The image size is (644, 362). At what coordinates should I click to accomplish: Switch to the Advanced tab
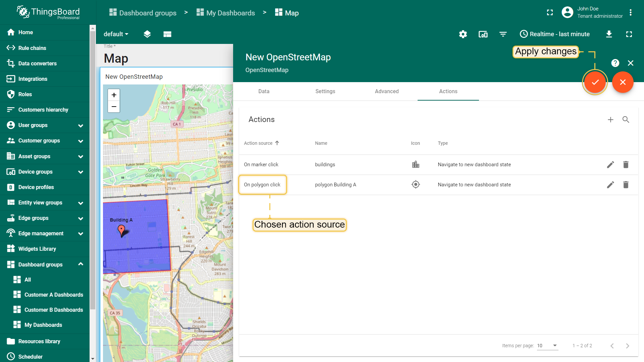(x=387, y=91)
